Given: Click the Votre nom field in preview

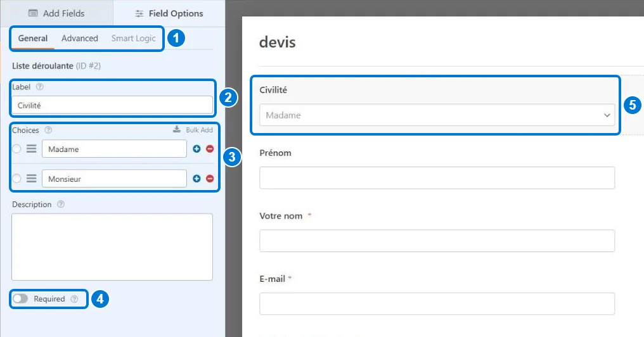Looking at the screenshot, I should 437,241.
